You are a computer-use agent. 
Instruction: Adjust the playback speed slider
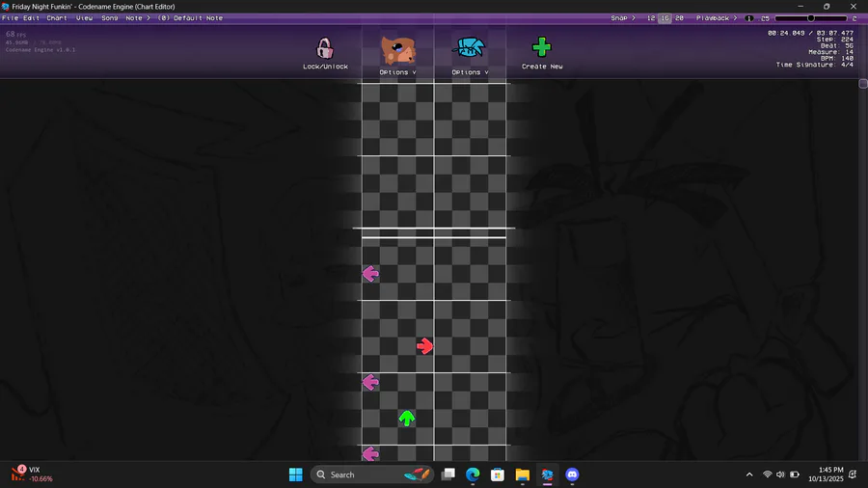[x=811, y=18]
